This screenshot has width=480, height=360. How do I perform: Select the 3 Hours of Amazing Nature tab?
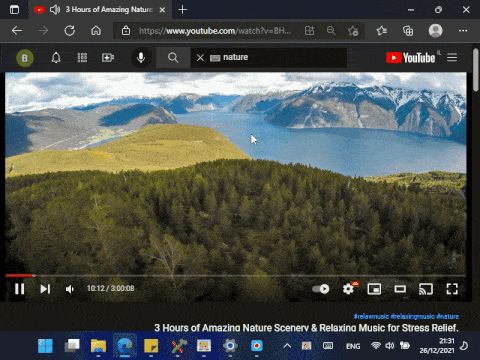coord(100,10)
